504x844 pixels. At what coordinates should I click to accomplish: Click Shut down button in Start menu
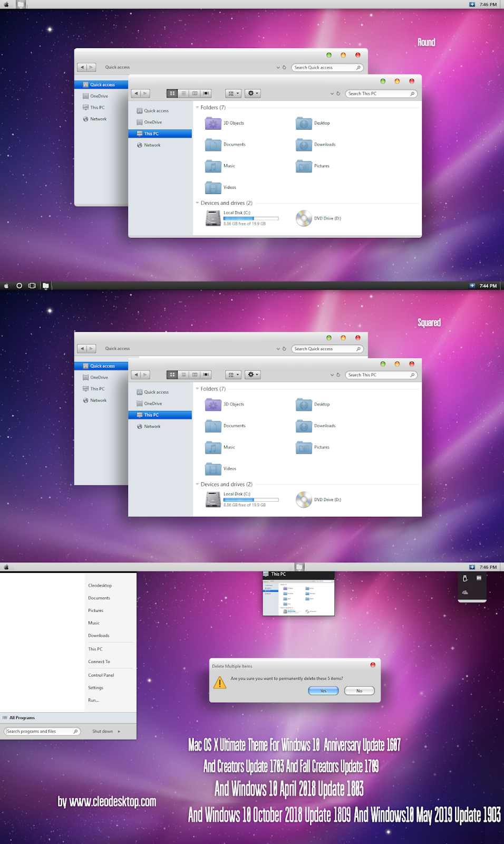pos(103,732)
